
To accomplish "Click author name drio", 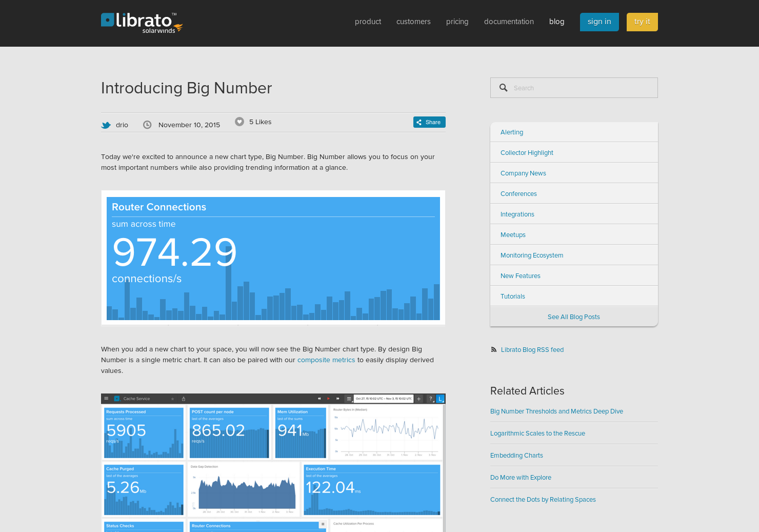I will pyautogui.click(x=122, y=125).
